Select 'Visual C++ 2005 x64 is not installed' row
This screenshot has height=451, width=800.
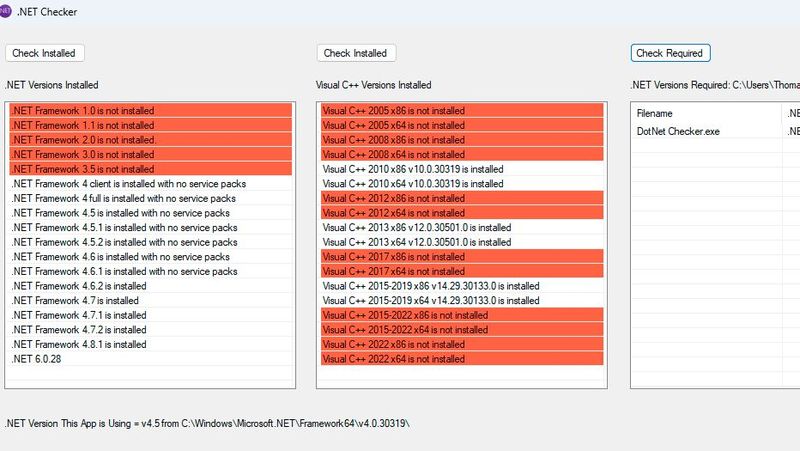(x=462, y=126)
